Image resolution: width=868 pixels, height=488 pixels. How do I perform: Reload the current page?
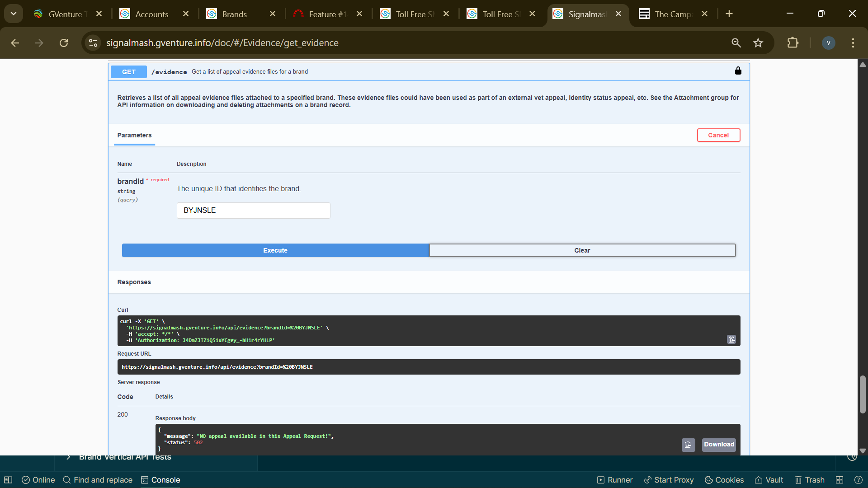pyautogui.click(x=64, y=43)
